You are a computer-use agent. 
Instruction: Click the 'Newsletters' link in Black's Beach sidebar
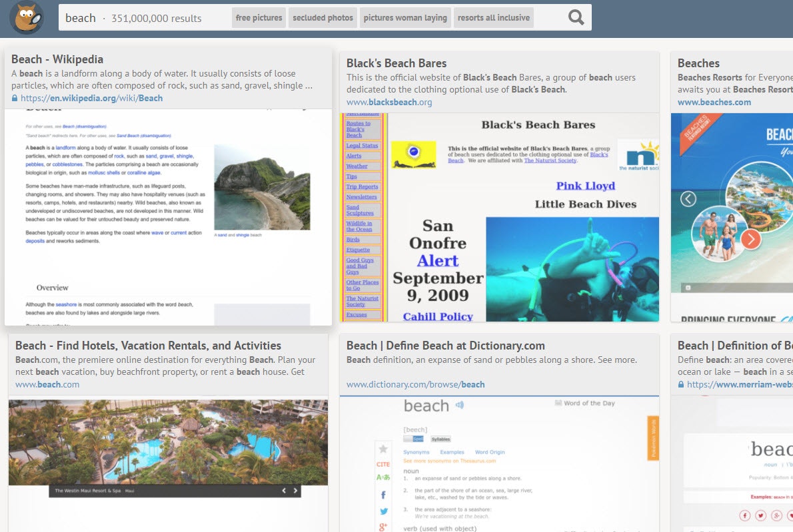tap(361, 197)
